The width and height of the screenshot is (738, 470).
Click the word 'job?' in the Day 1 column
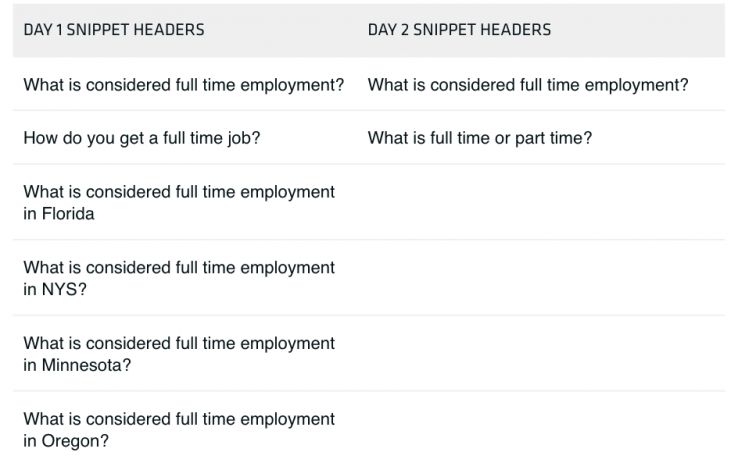click(241, 138)
